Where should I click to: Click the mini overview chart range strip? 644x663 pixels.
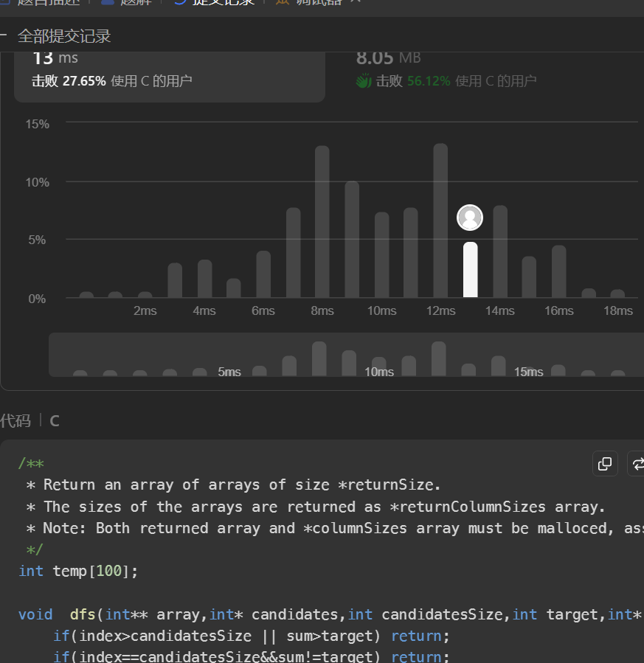[347, 355]
